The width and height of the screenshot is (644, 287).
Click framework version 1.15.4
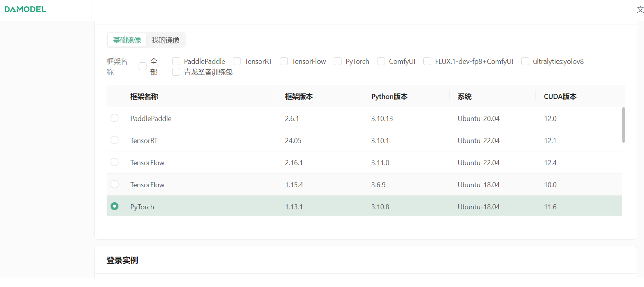tap(294, 185)
